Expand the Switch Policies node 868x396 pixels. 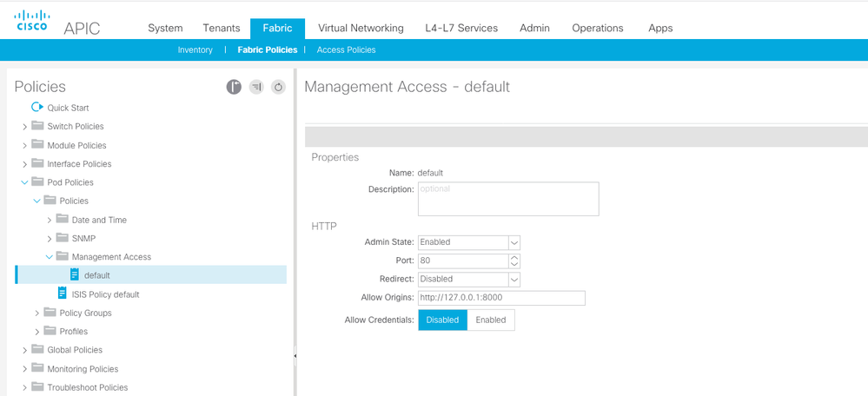coord(25,127)
